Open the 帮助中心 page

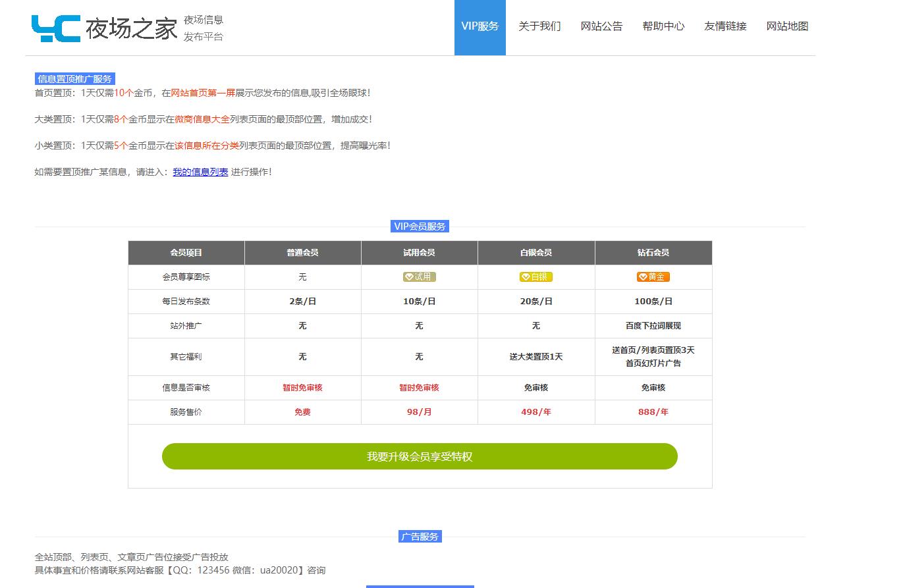(x=663, y=26)
